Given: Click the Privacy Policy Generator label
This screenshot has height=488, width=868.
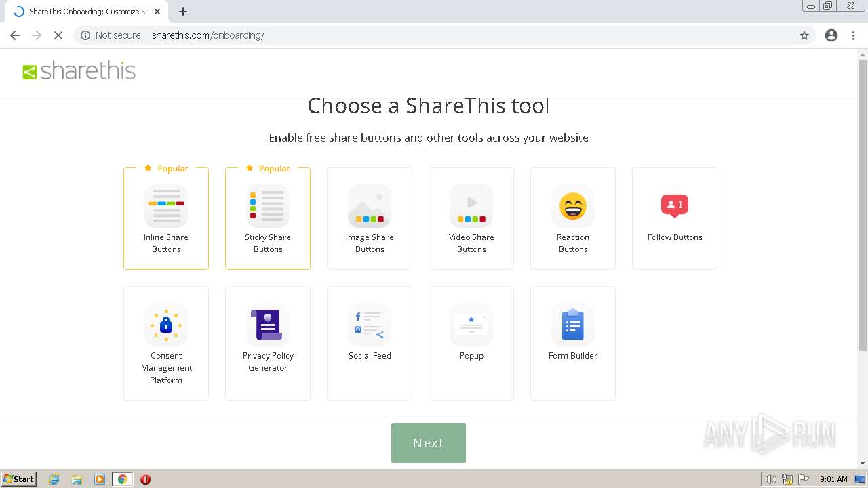Looking at the screenshot, I should click(x=268, y=362).
